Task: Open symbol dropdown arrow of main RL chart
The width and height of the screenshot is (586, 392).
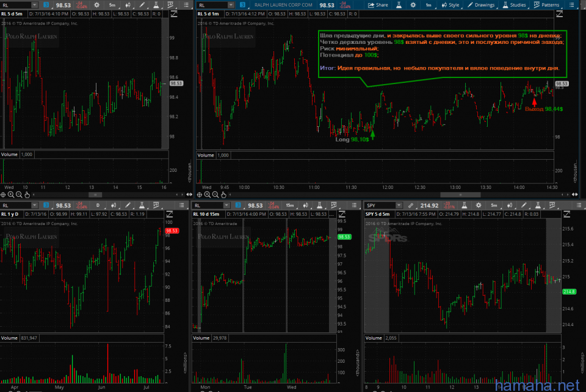Action: [231, 5]
